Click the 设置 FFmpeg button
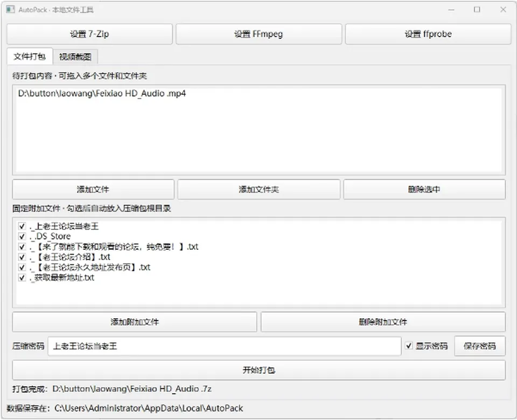 pos(258,34)
